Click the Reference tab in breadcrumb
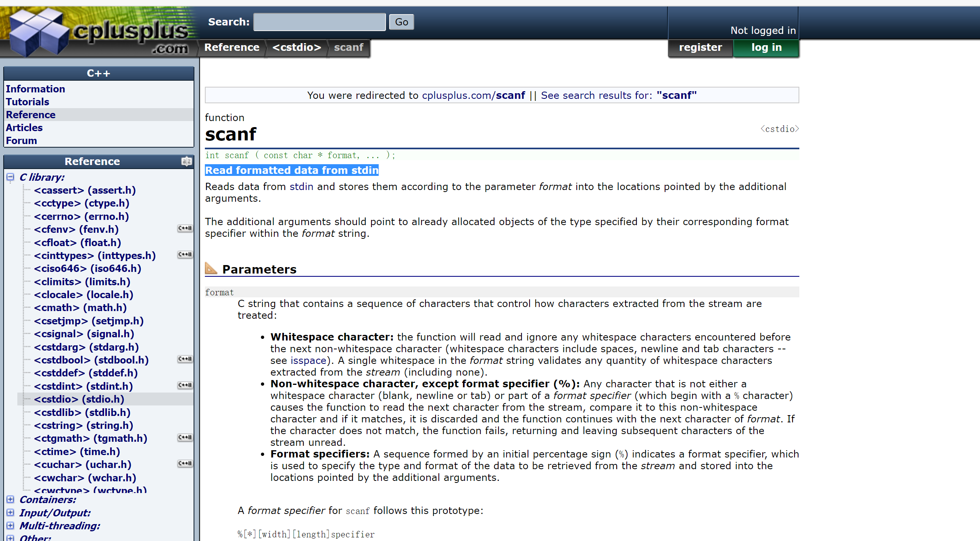Screen dimensions: 980x541 (231, 47)
